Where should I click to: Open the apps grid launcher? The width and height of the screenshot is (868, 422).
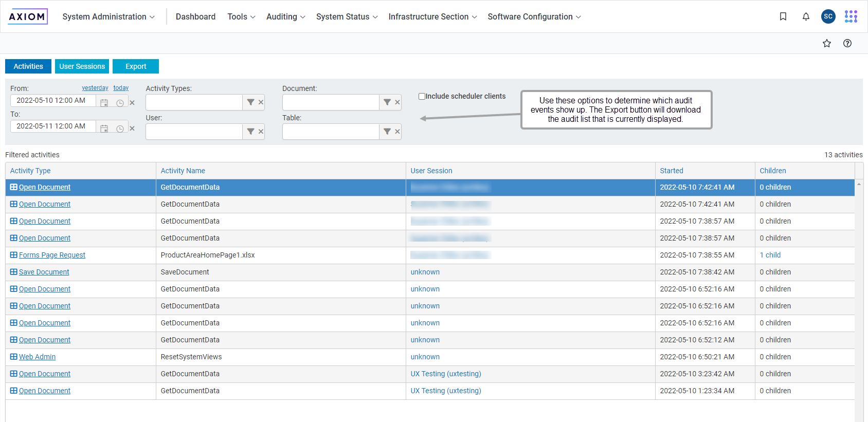point(851,16)
